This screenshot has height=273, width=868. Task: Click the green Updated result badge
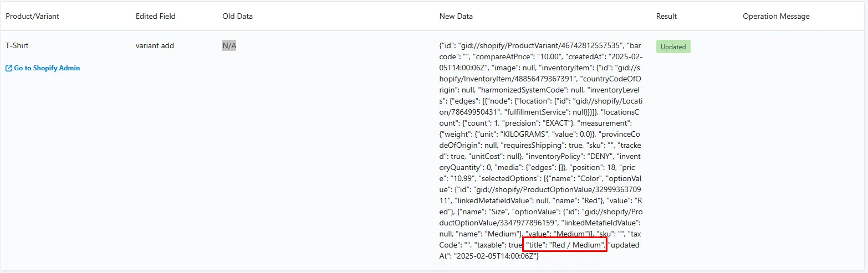coord(673,47)
